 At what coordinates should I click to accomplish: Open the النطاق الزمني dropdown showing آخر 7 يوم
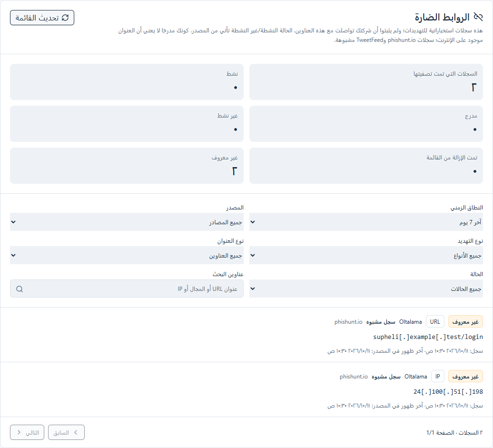(x=366, y=222)
